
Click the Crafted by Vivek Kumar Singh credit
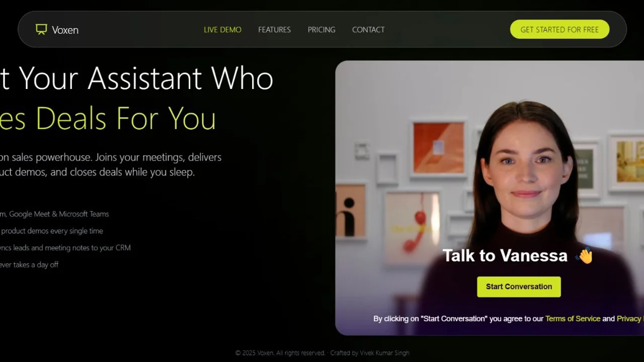click(x=370, y=353)
